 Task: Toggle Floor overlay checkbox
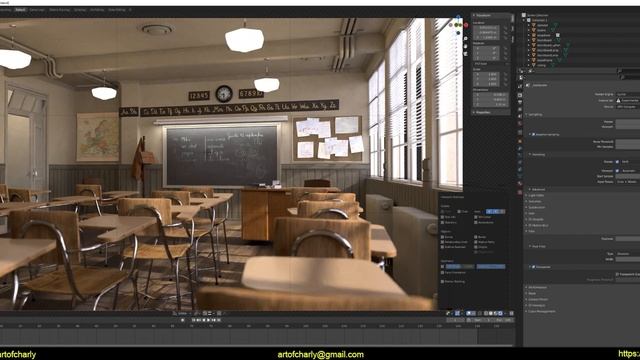click(459, 211)
